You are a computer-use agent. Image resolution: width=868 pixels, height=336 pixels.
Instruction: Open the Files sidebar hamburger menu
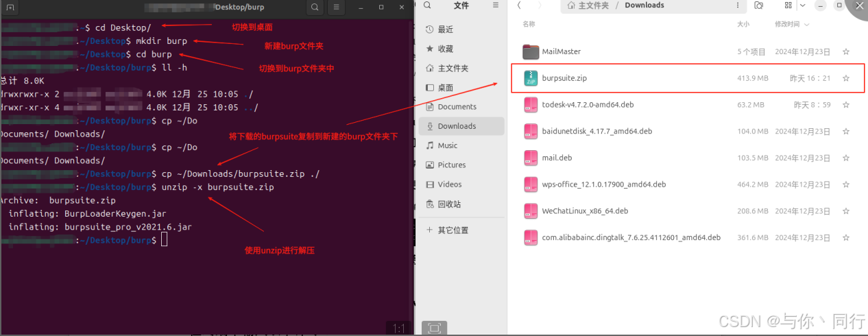[496, 5]
